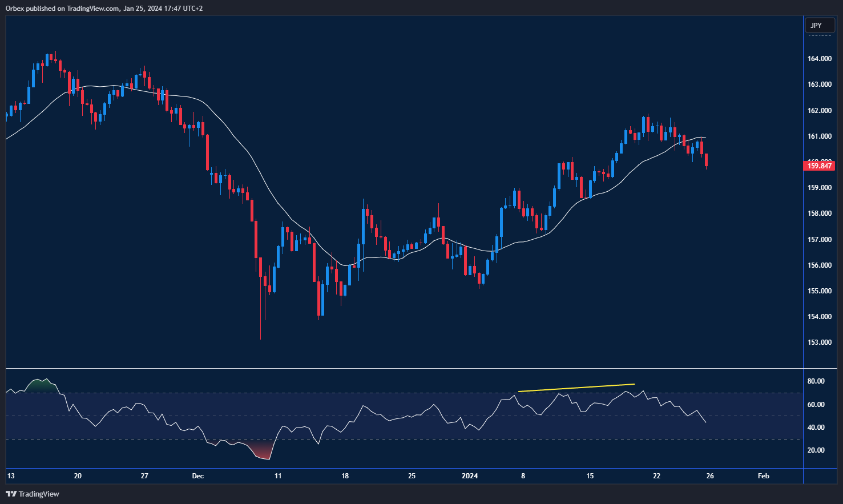Select the JPY currency label
The width and height of the screenshot is (843, 504).
point(819,25)
